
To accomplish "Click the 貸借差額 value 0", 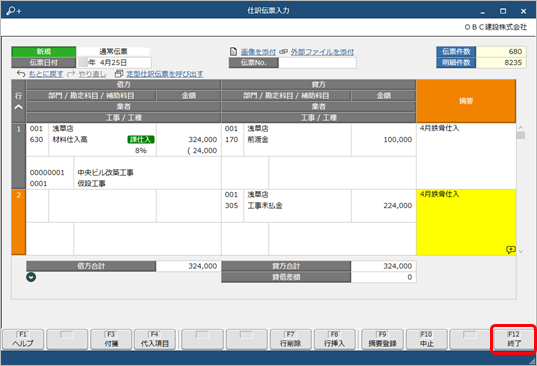I will point(384,277).
